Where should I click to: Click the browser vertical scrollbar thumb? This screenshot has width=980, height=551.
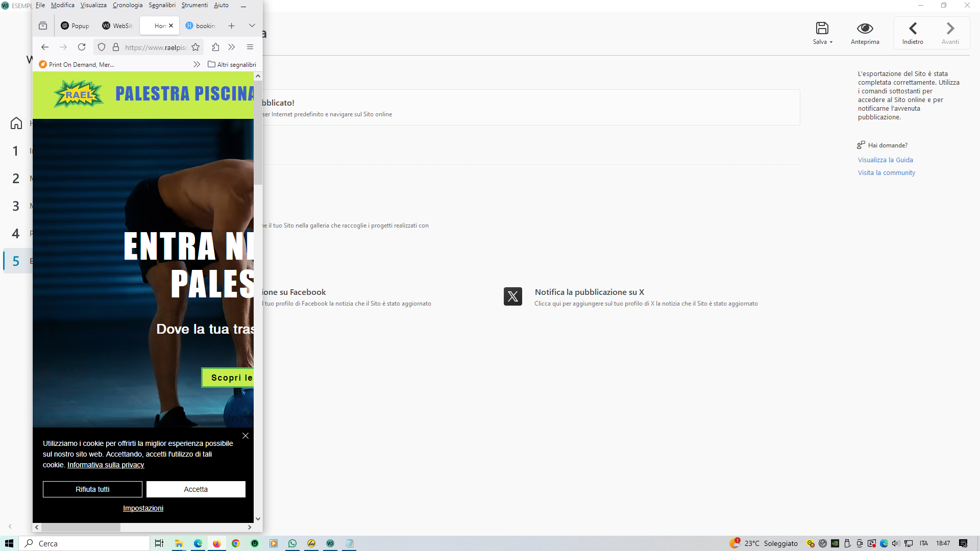click(x=258, y=133)
